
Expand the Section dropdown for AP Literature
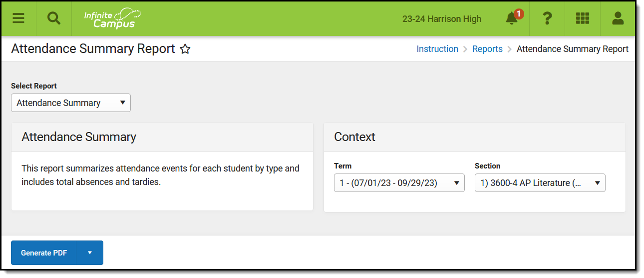point(540,183)
